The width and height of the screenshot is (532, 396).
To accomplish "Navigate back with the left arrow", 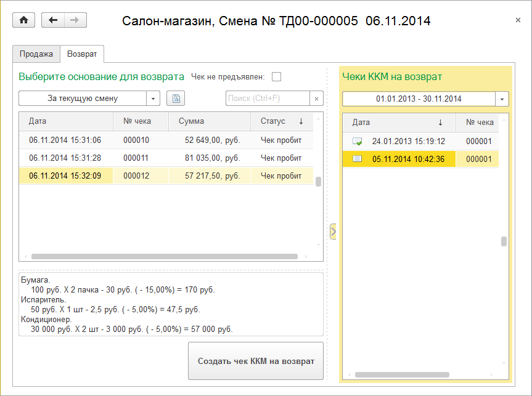I will coord(53,20).
